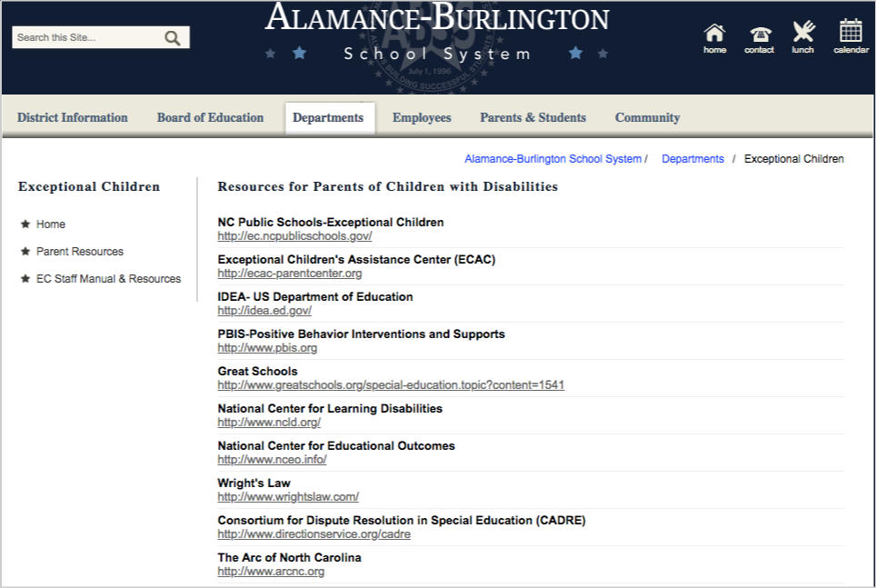
Task: Click the search magnifier icon
Action: (172, 37)
